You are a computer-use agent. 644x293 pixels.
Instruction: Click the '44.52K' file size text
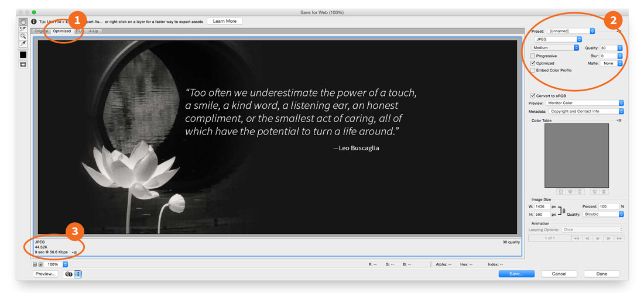coord(40,247)
